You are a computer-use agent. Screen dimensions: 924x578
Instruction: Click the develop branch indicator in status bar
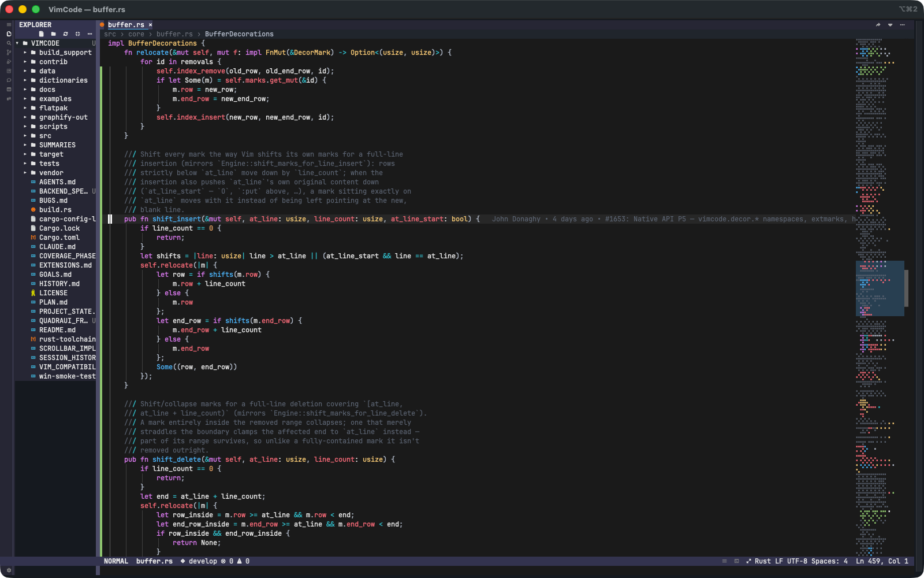point(199,561)
